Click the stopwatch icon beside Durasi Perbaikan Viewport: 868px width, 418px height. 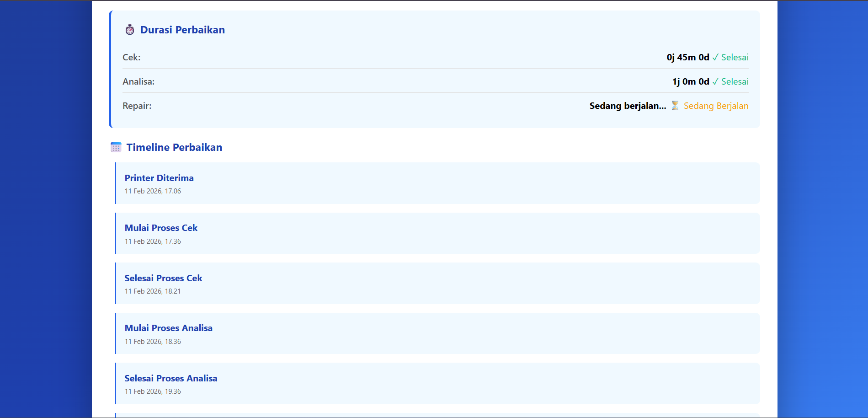point(130,30)
